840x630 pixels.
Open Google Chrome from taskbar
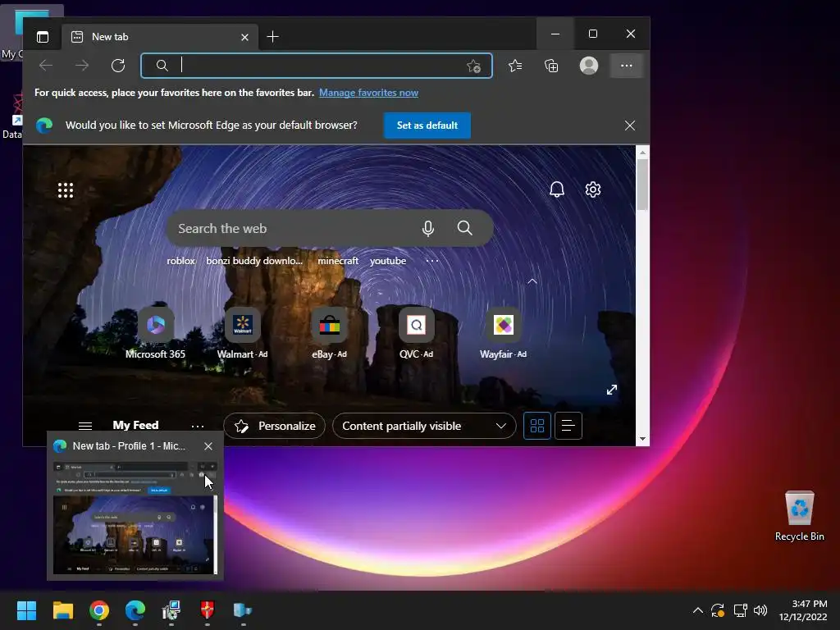point(99,610)
